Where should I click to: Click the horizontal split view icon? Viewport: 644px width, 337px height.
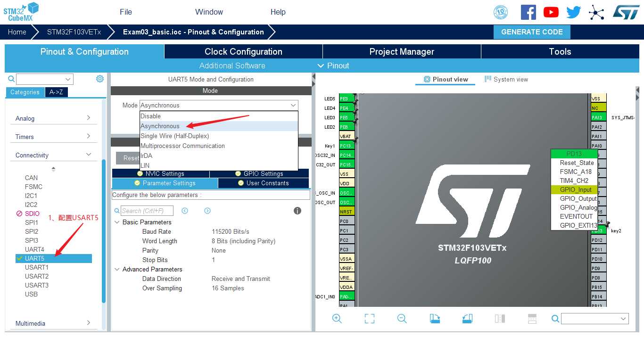[532, 319]
